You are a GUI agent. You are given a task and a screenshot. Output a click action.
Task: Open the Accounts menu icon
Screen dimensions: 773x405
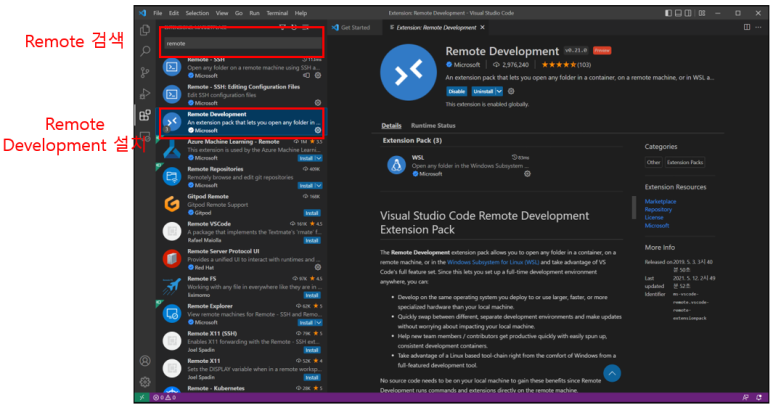(145, 361)
